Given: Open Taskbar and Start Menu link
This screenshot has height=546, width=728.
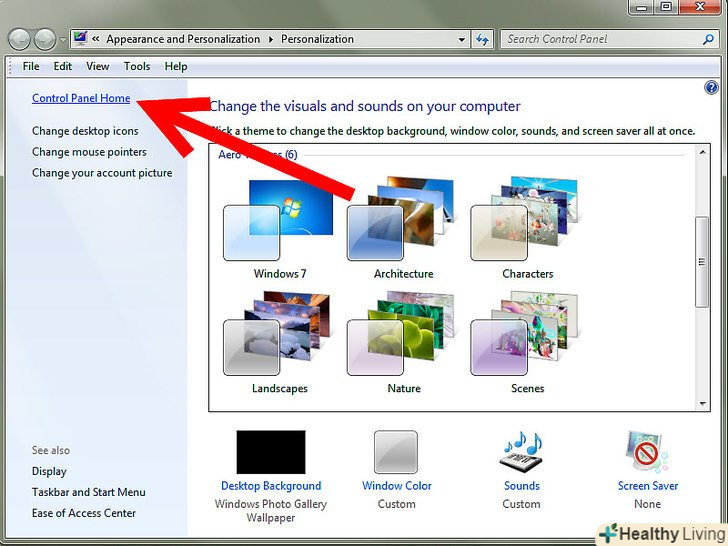Looking at the screenshot, I should pyautogui.click(x=89, y=492).
